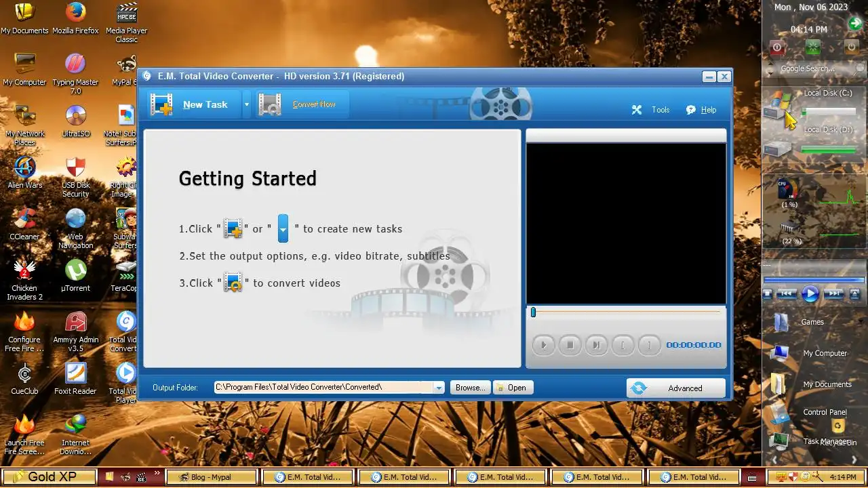Click the red shutdown sidebar button

coord(777,47)
